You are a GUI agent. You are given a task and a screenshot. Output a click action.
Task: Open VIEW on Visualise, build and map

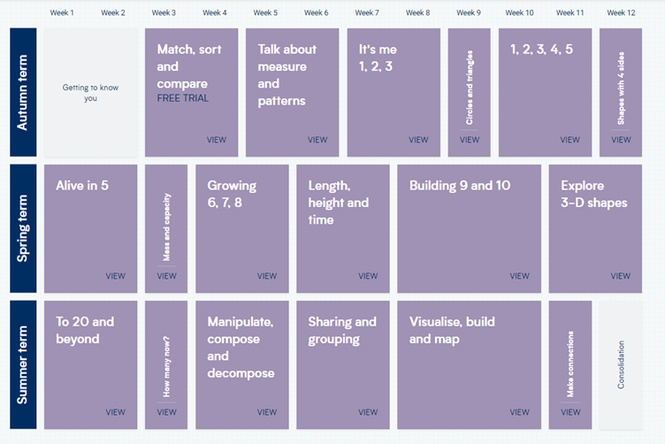pyautogui.click(x=519, y=412)
